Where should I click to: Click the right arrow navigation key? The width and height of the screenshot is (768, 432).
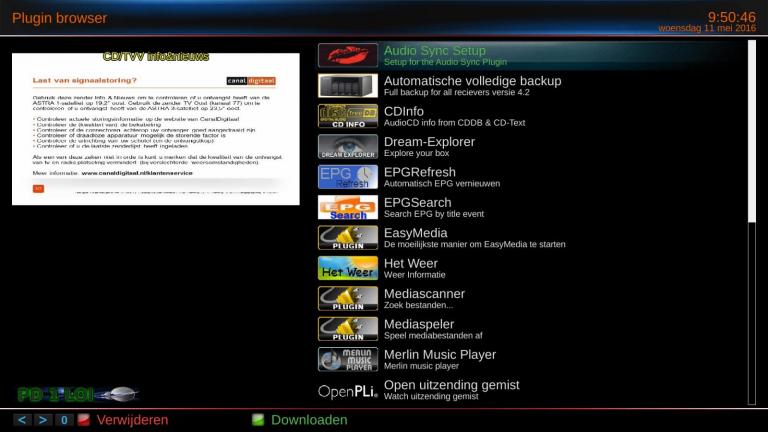pyautogui.click(x=43, y=420)
